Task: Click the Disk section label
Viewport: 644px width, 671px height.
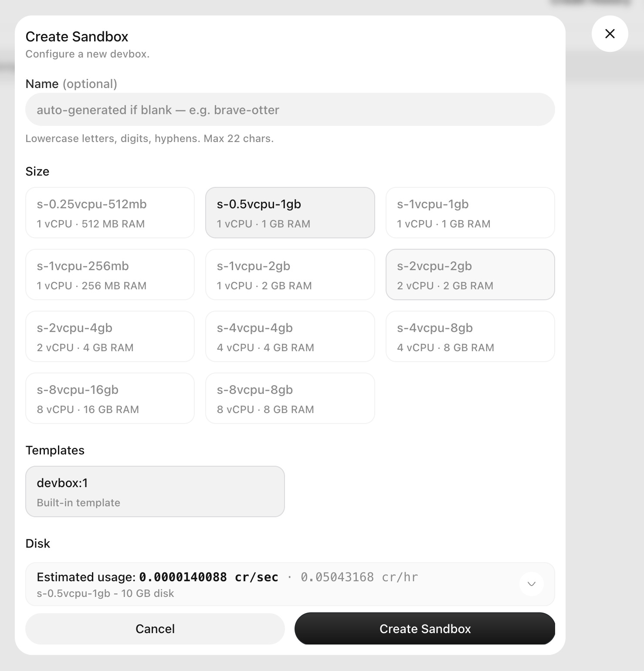Action: (38, 543)
